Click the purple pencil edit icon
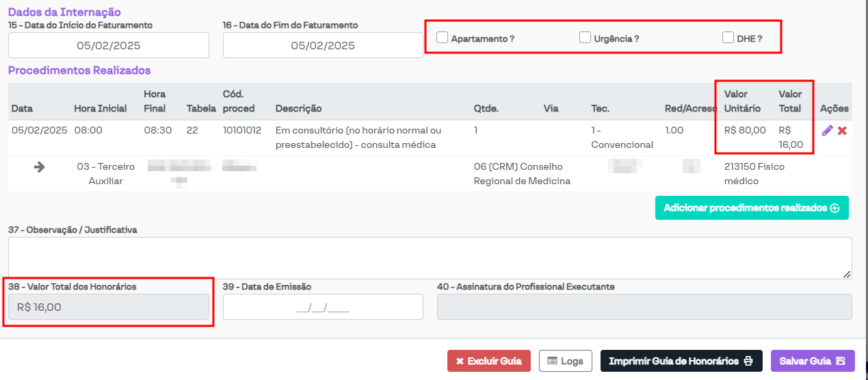The height and width of the screenshot is (380, 868). click(827, 131)
